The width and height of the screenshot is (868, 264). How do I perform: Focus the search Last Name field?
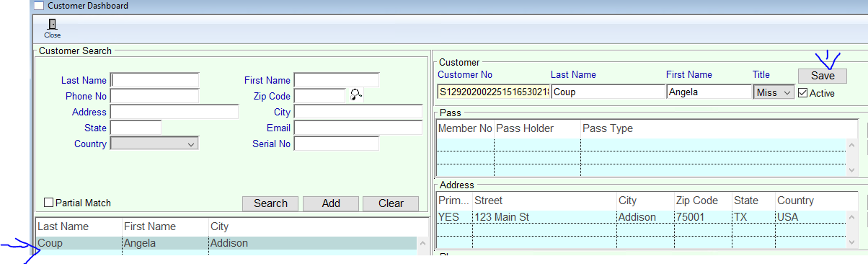(154, 80)
